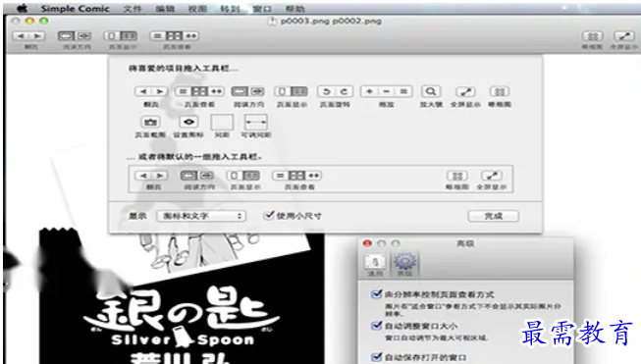Close the 高级 preferences window
The height and width of the screenshot is (364, 641).
[x=367, y=243]
